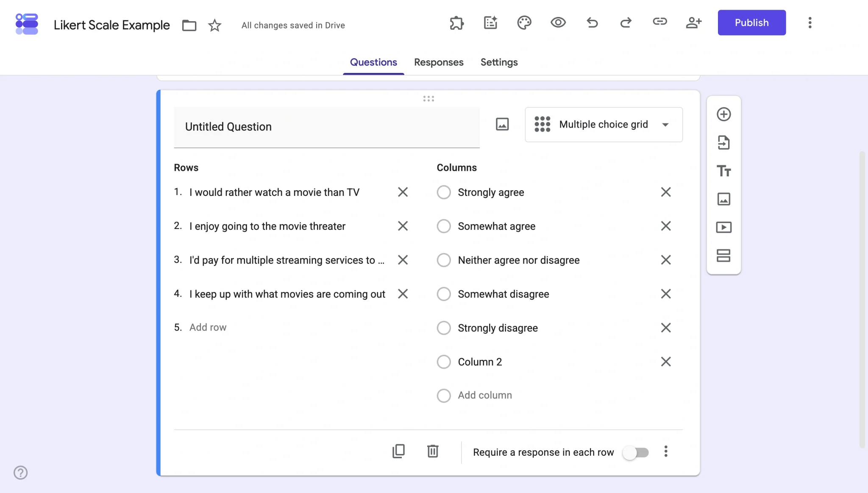The height and width of the screenshot is (493, 868).
Task: Move form to folder icon
Action: pos(189,25)
